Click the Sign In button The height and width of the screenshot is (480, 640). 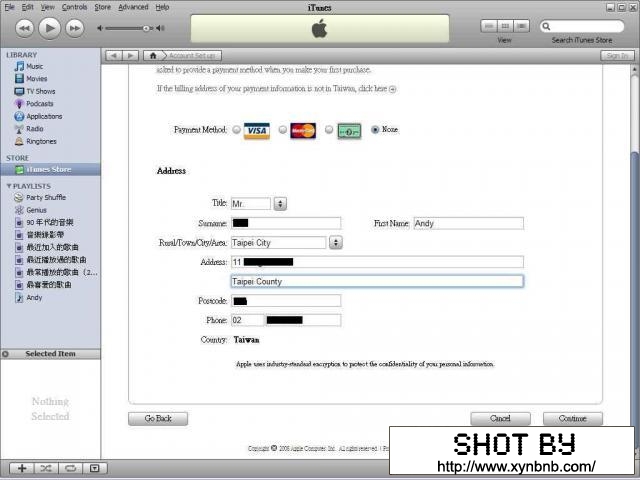point(617,56)
